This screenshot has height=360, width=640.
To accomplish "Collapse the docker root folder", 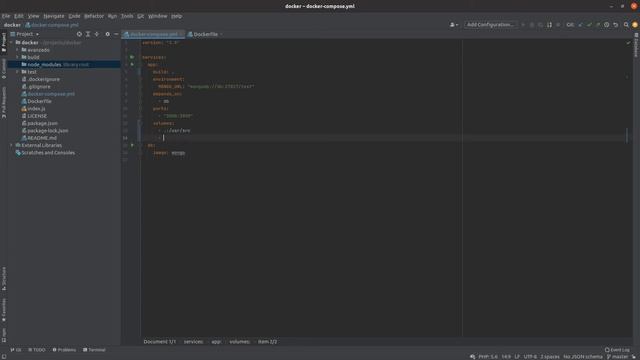I will pyautogui.click(x=11, y=42).
